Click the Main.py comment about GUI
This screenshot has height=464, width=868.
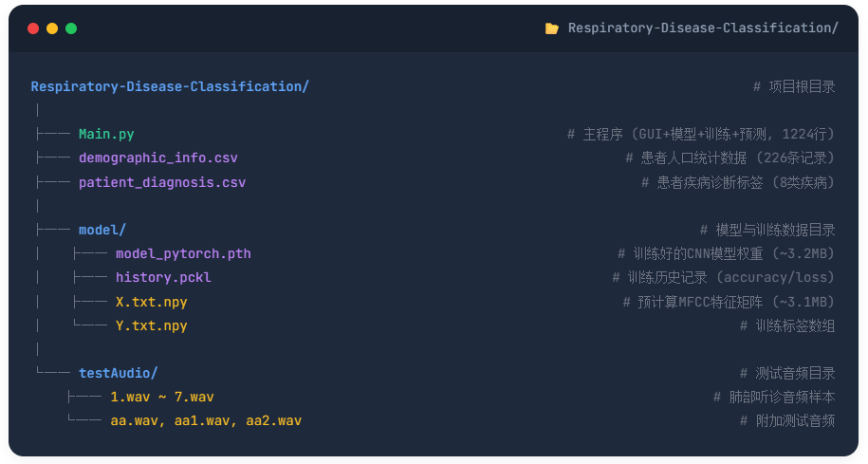[701, 135]
